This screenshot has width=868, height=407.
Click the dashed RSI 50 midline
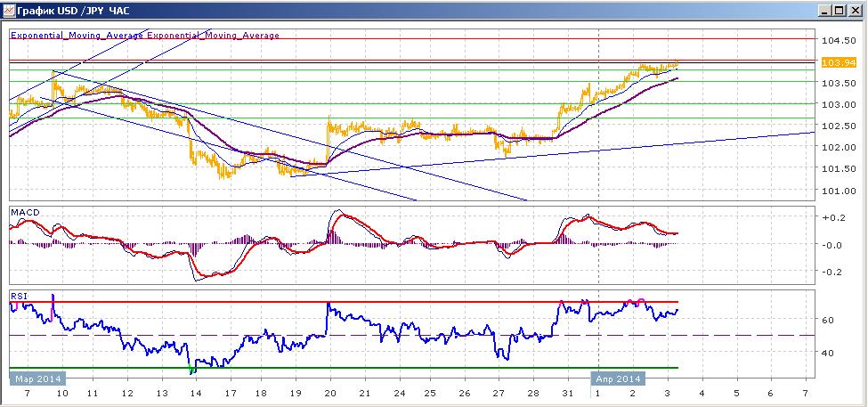[412, 336]
